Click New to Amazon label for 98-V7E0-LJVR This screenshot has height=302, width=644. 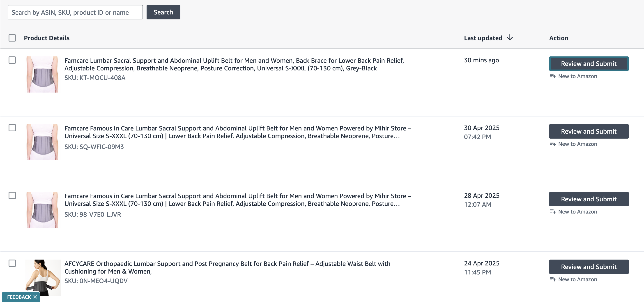(577, 212)
